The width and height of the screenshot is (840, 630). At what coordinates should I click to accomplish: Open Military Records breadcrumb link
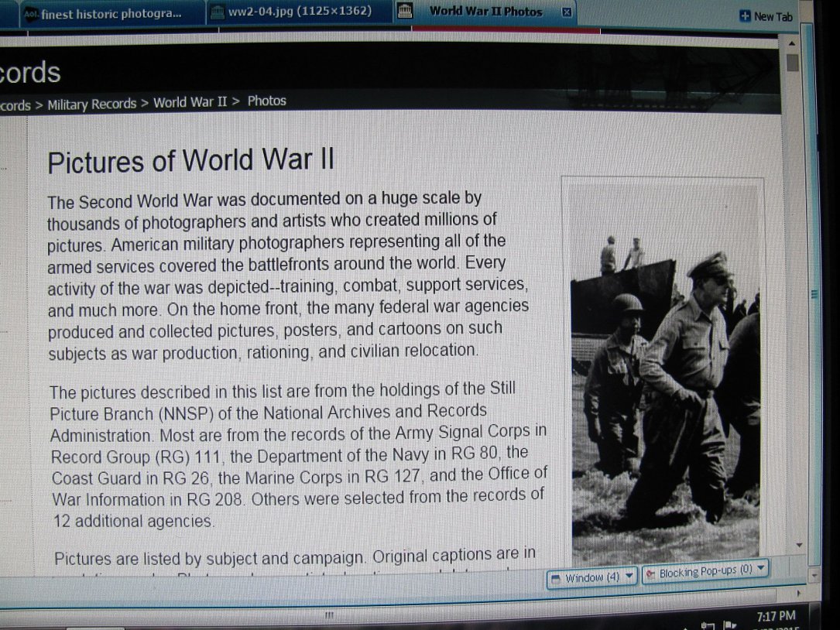tap(91, 104)
